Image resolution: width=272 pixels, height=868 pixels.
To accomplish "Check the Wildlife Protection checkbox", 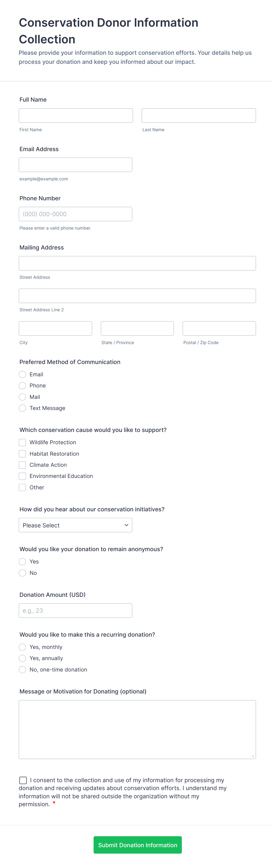I will [x=23, y=442].
